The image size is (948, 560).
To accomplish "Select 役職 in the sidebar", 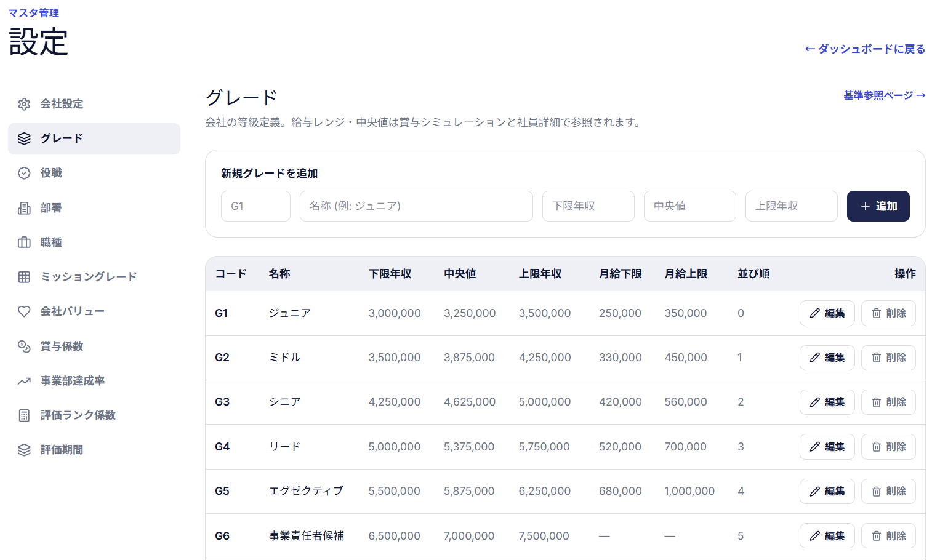I will tap(94, 173).
